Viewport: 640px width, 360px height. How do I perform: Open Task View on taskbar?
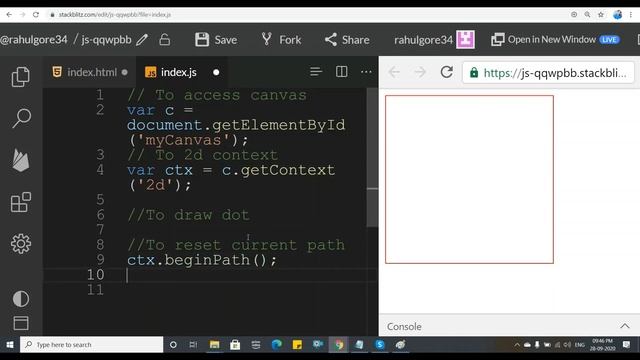[193, 344]
